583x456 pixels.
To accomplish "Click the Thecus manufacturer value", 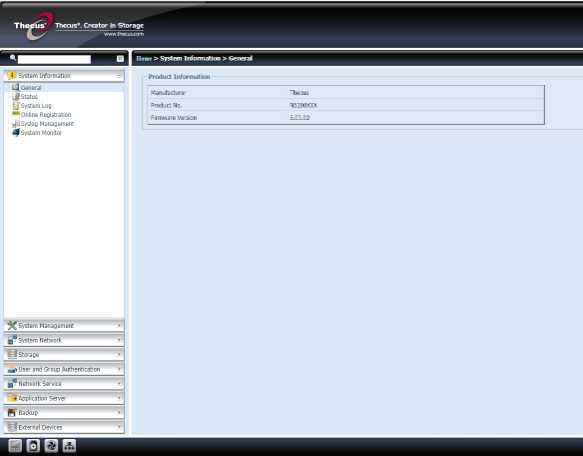I will point(299,93).
